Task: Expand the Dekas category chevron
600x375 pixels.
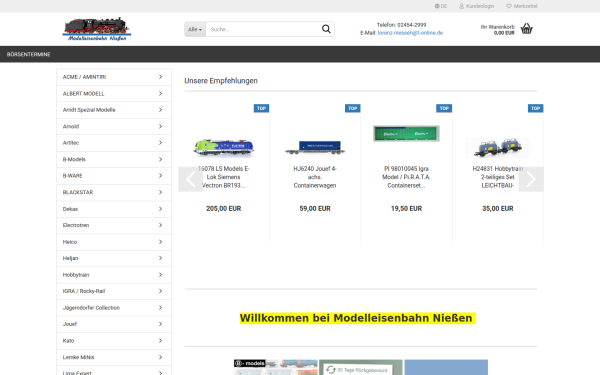Action: click(160, 209)
